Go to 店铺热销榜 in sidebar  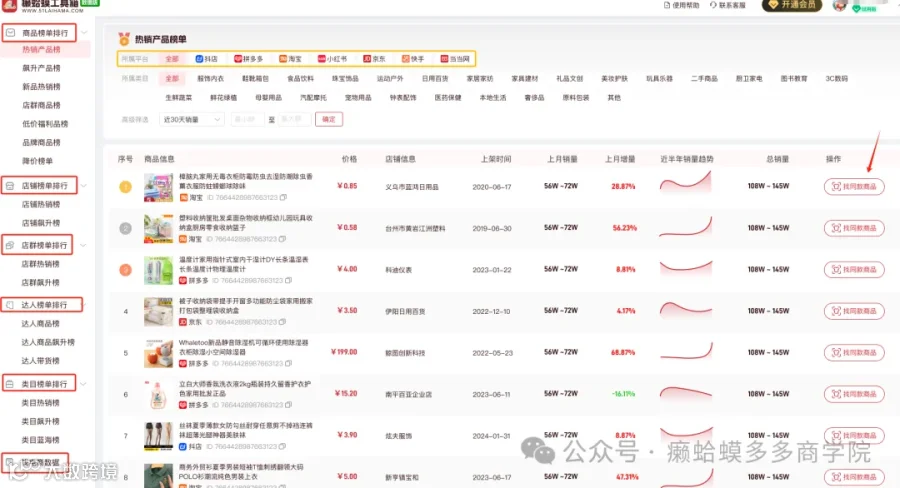41,204
